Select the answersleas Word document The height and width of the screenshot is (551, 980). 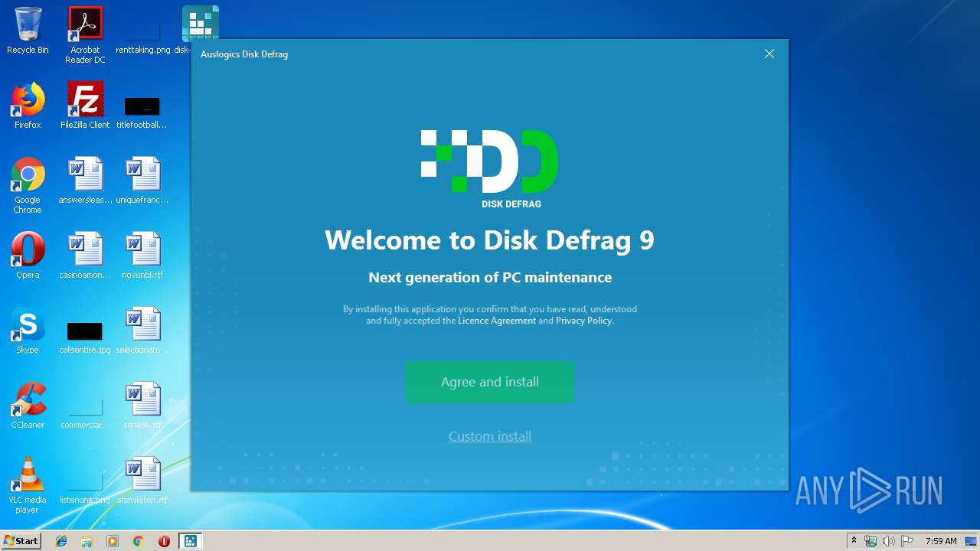[85, 181]
